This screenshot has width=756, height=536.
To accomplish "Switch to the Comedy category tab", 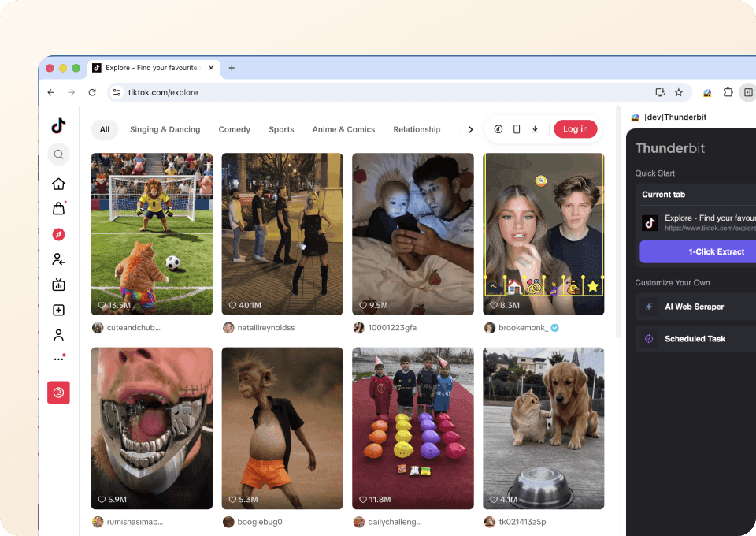I will pos(234,129).
